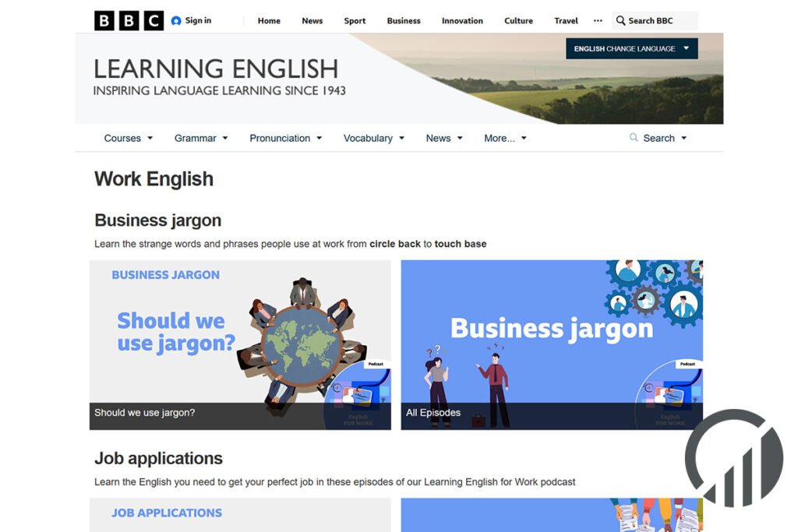Click the All Episodes caption

tap(433, 413)
